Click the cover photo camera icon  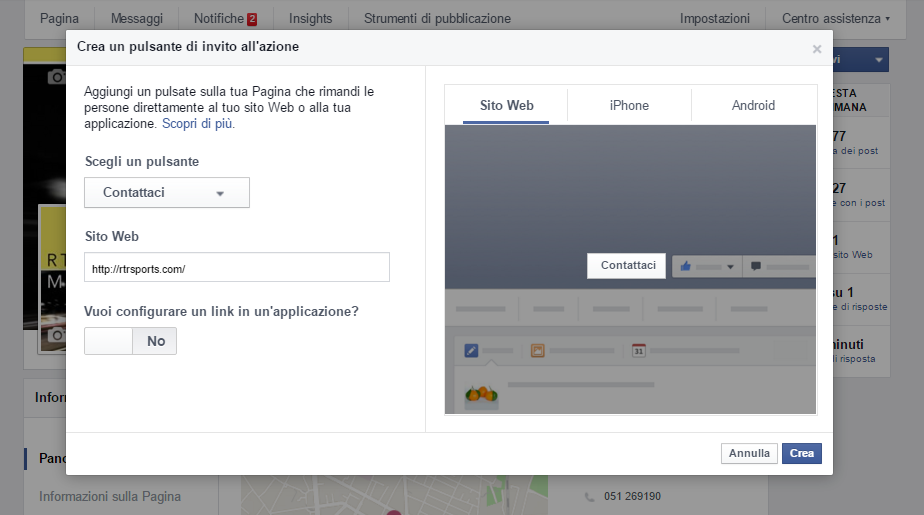pyautogui.click(x=56, y=77)
